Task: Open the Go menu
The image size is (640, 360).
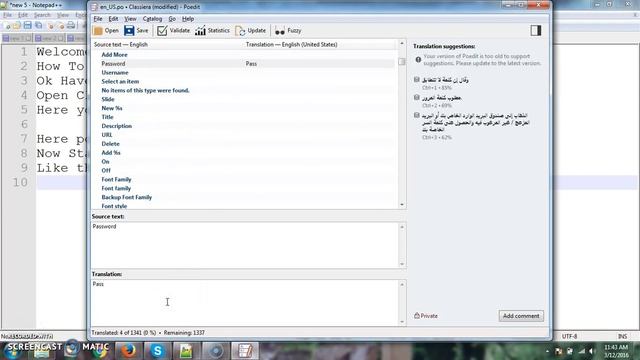Action: pos(172,19)
